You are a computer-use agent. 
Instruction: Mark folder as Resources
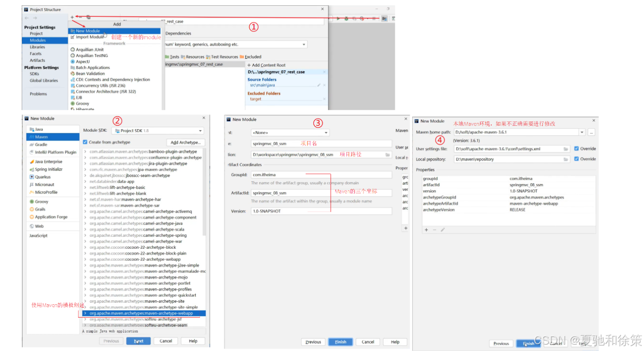[193, 57]
